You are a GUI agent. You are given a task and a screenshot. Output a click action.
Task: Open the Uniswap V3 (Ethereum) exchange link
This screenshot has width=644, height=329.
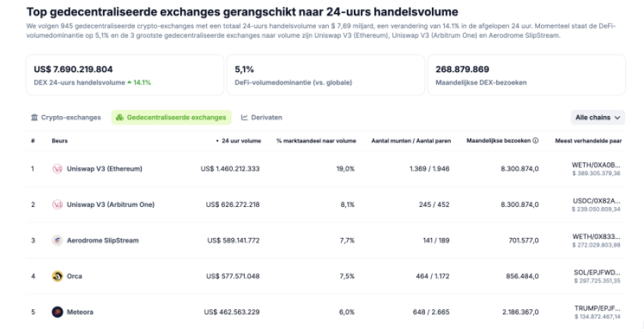click(105, 168)
